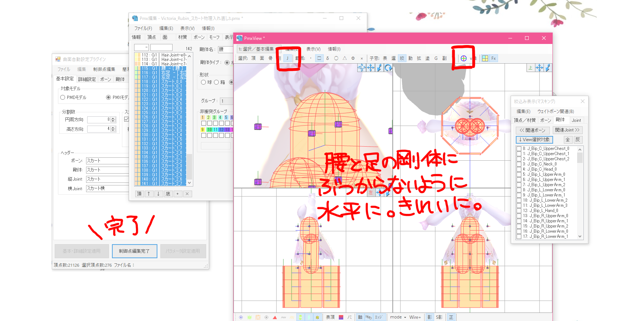
Task: Select face (面) selection mode in PmxView toolbar
Action: (262, 58)
